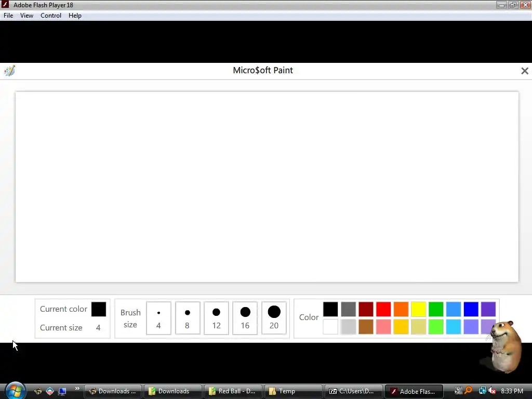Image resolution: width=532 pixels, height=399 pixels.
Task: Click the leftmost system tray icon
Action: pos(458,391)
